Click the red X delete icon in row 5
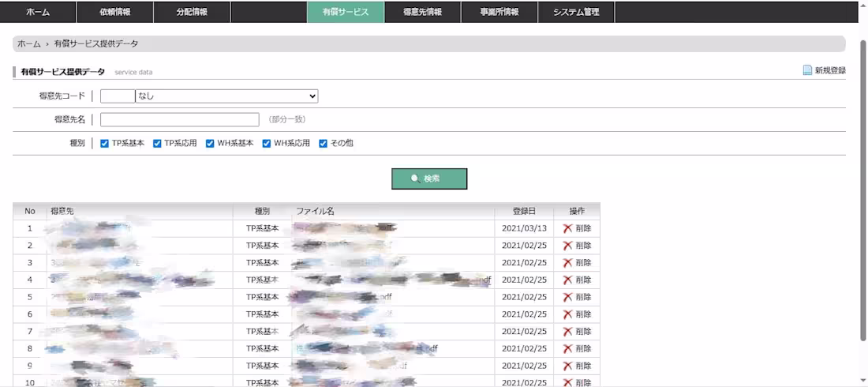 click(x=567, y=297)
